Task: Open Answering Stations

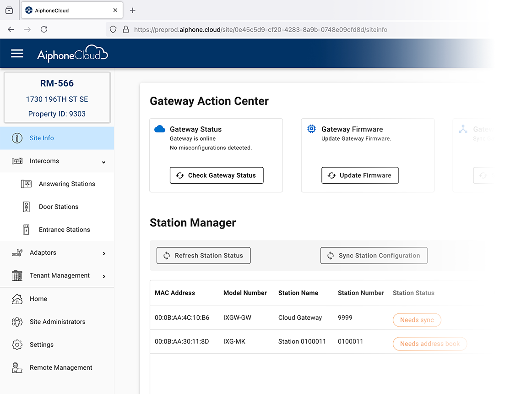Action: (x=57, y=184)
